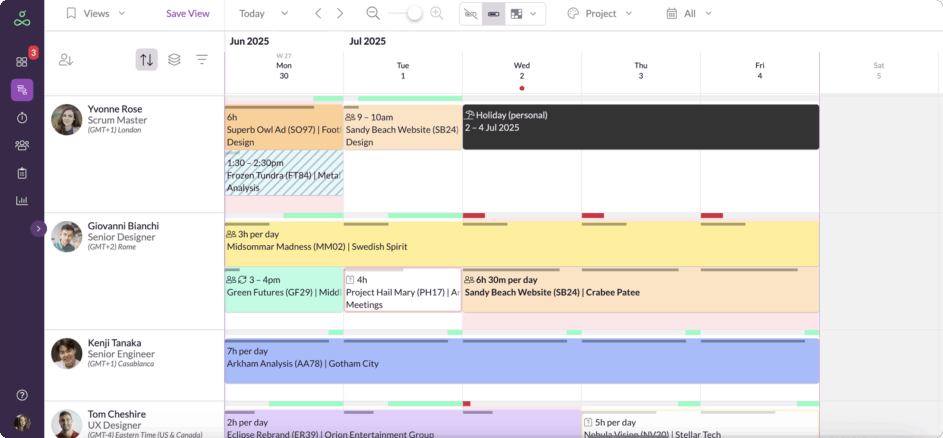This screenshot has height=438, width=943.
Task: Click the Today button
Action: click(x=252, y=13)
